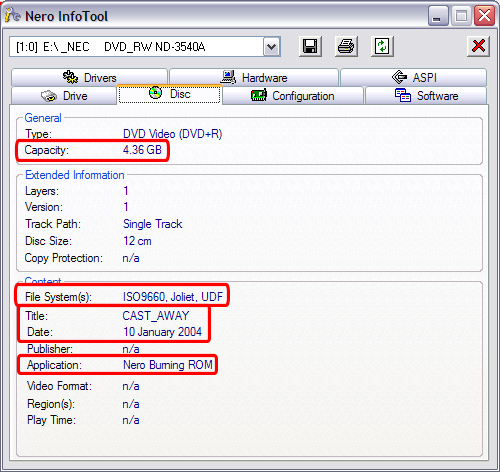Click the printer icon to print info
Image resolution: width=500 pixels, height=472 pixels.
pos(346,46)
